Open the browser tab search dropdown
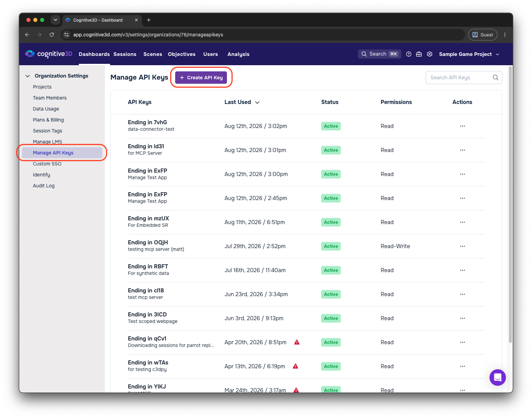Screen dimensions: 532x418 56,20
